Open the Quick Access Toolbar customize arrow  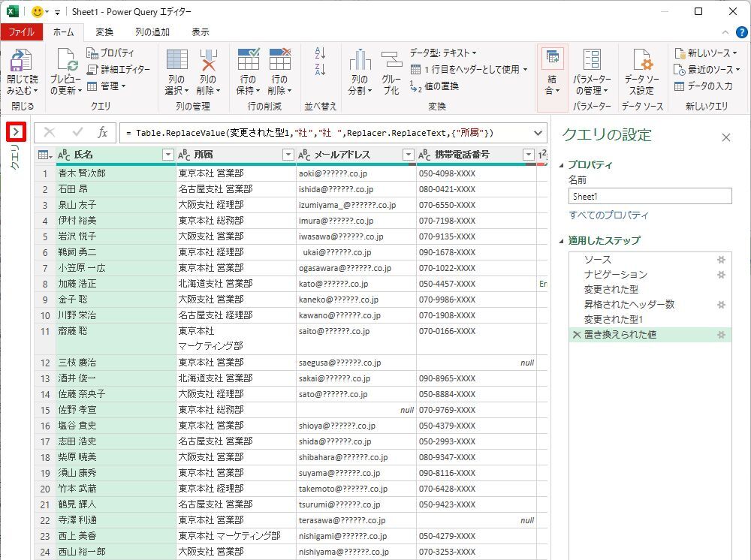(58, 12)
